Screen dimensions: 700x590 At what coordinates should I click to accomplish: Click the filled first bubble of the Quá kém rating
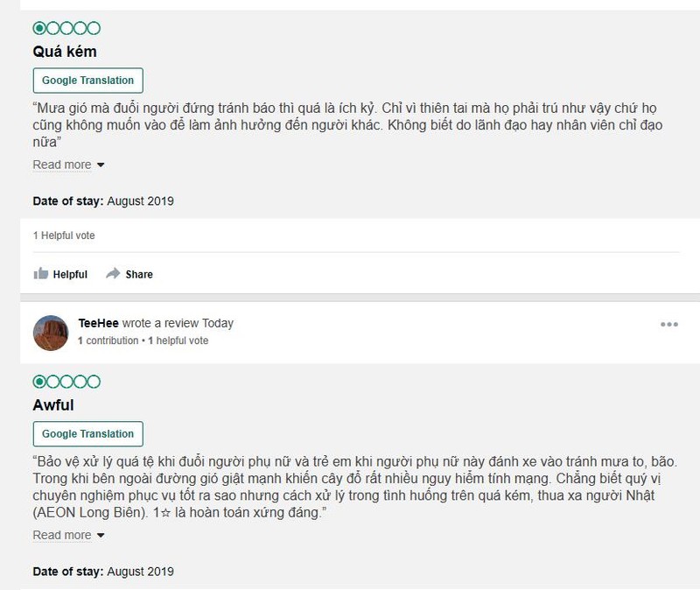coord(39,28)
